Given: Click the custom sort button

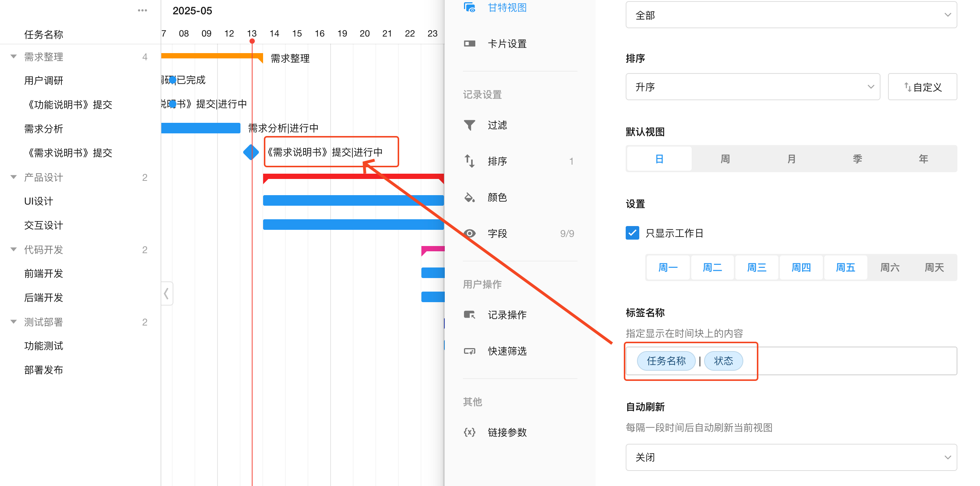Looking at the screenshot, I should tap(922, 87).
